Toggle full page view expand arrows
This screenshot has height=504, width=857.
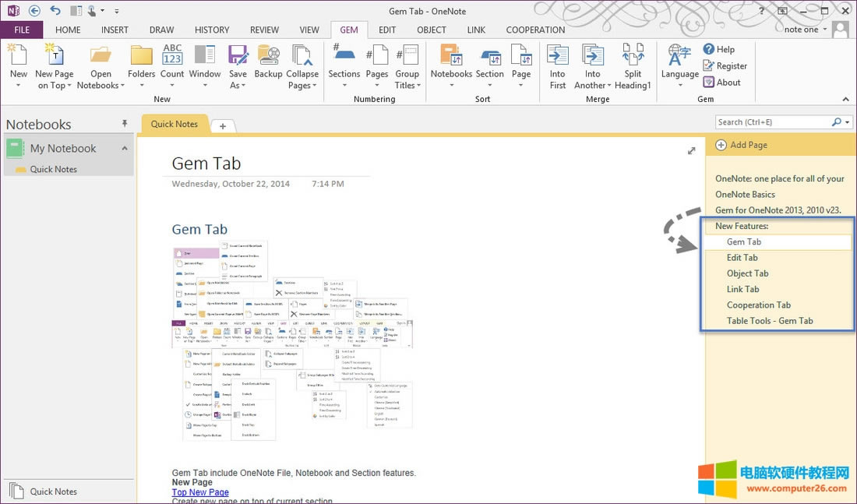pyautogui.click(x=691, y=151)
